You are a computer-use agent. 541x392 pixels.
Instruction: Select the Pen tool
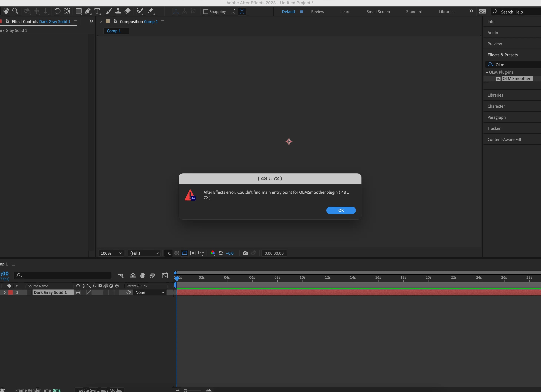[x=88, y=11]
